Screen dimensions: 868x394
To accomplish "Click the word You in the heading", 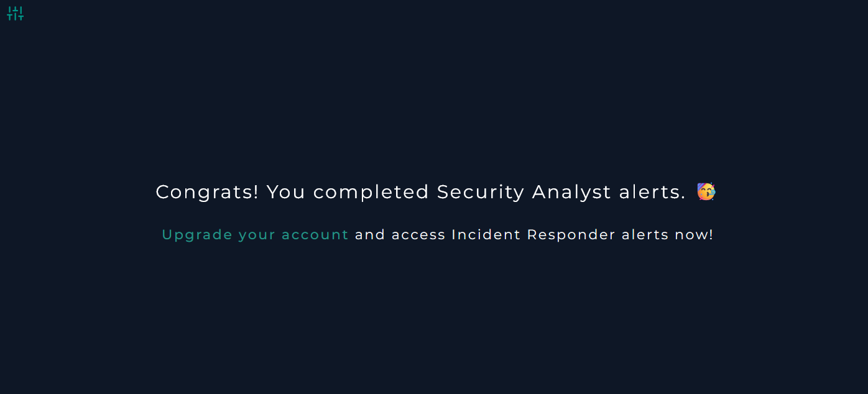I will pyautogui.click(x=286, y=192).
